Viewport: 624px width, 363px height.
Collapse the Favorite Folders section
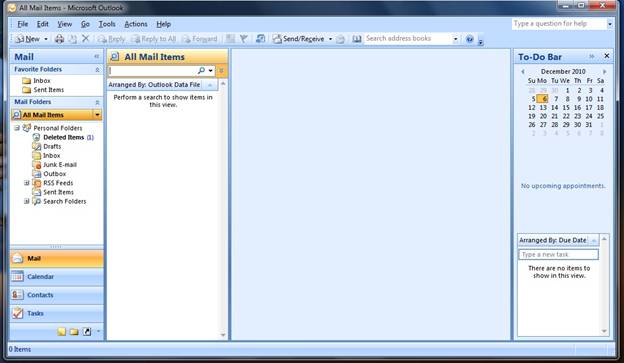(97, 69)
